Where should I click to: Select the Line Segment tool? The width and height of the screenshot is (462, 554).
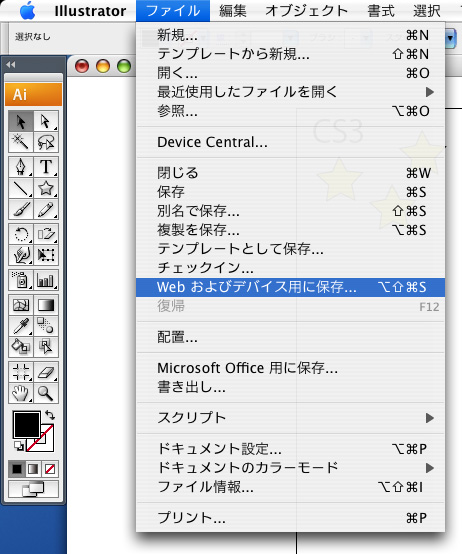click(x=21, y=188)
